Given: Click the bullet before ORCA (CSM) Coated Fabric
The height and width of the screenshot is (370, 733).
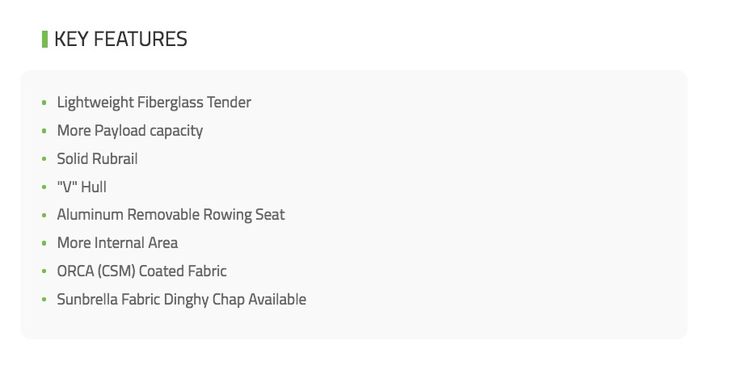Looking at the screenshot, I should point(44,271).
